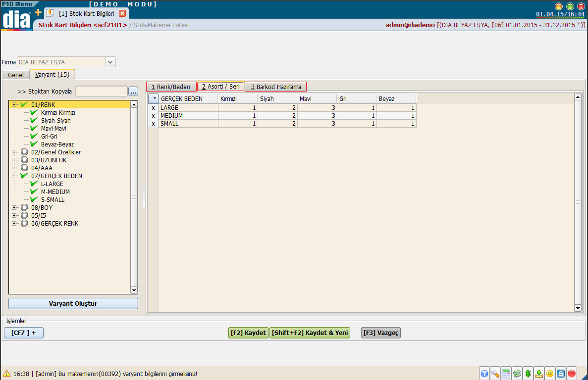Image resolution: width=588 pixels, height=380 pixels.
Task: Open the calculator icon in status bar
Action: click(x=506, y=373)
